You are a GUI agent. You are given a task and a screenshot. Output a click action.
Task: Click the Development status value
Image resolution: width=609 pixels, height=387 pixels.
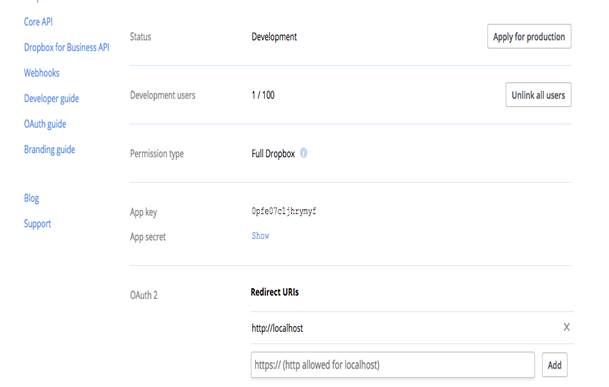pos(274,37)
